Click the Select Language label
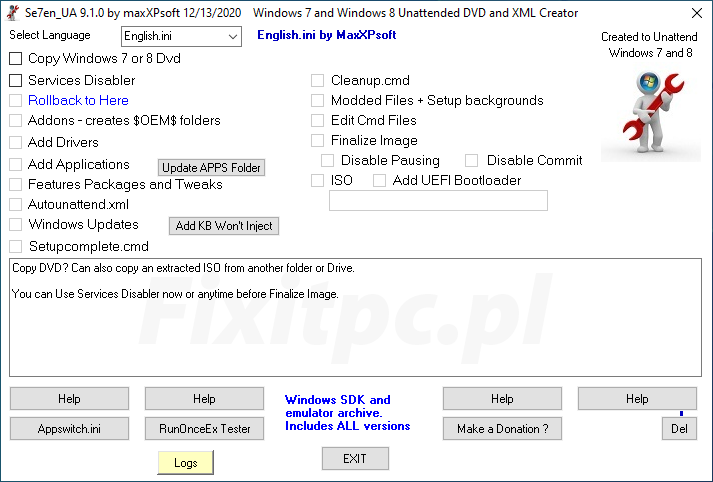Image resolution: width=713 pixels, height=482 pixels. click(x=50, y=35)
